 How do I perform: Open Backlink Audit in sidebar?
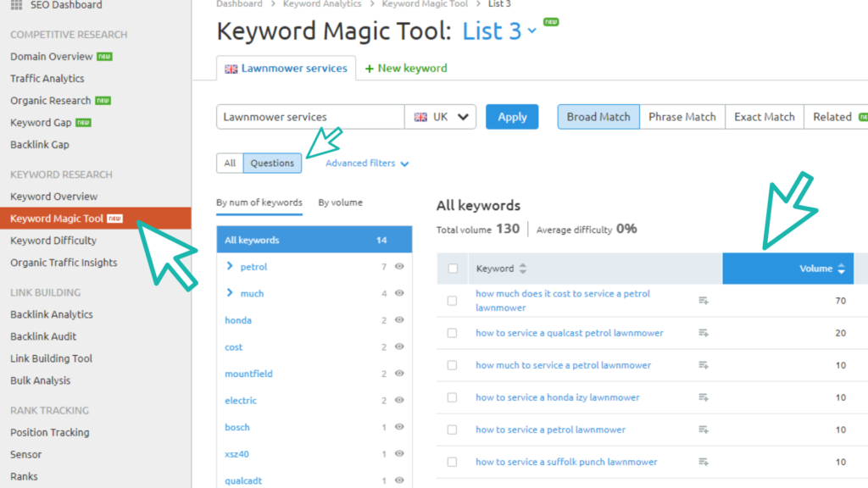43,336
